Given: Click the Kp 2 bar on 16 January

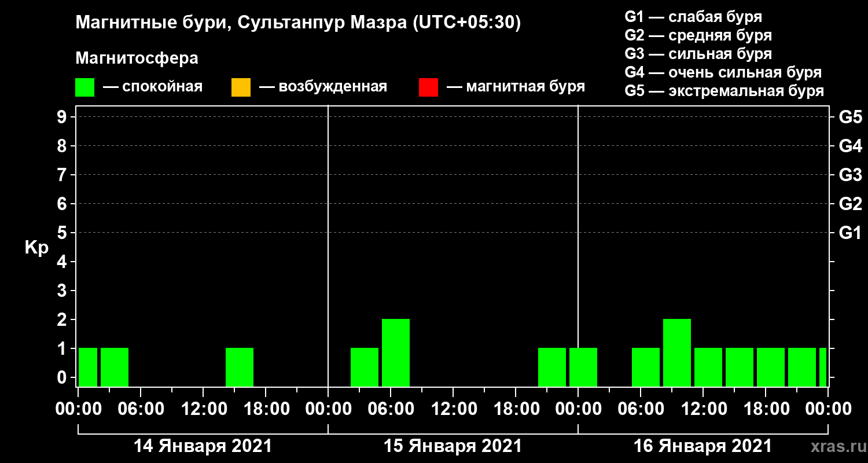Looking at the screenshot, I should pos(677,352).
